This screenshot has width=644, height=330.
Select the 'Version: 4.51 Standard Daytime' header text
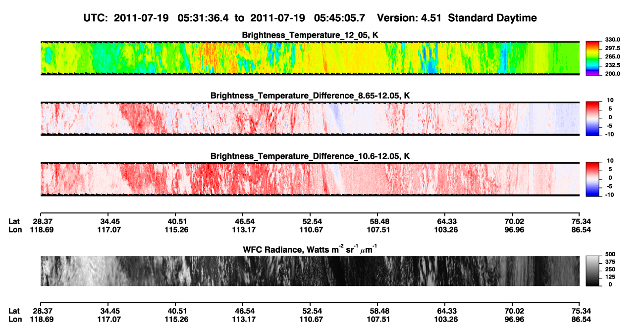(x=457, y=18)
